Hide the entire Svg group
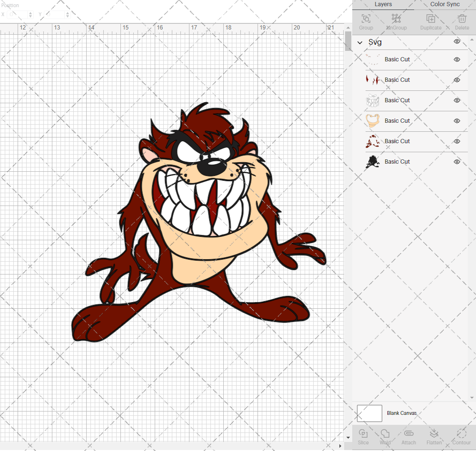Image resolution: width=476 pixels, height=451 pixels. pos(457,41)
